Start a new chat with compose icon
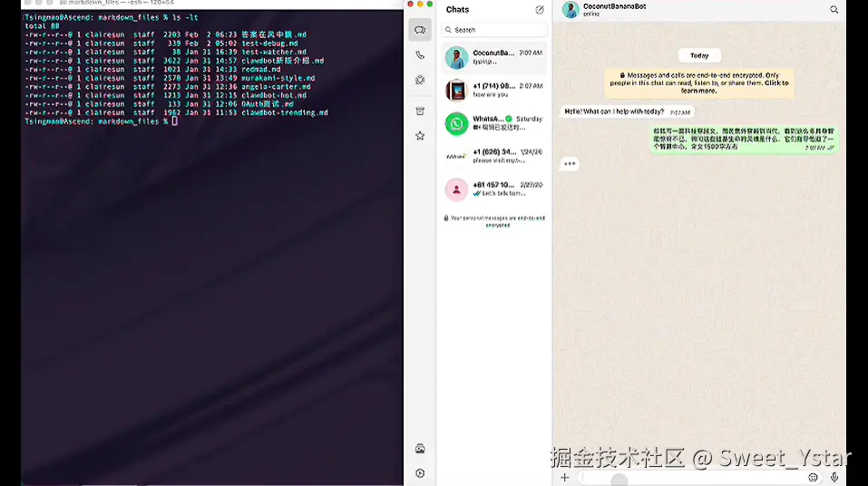This screenshot has height=486, width=868. 540,9
